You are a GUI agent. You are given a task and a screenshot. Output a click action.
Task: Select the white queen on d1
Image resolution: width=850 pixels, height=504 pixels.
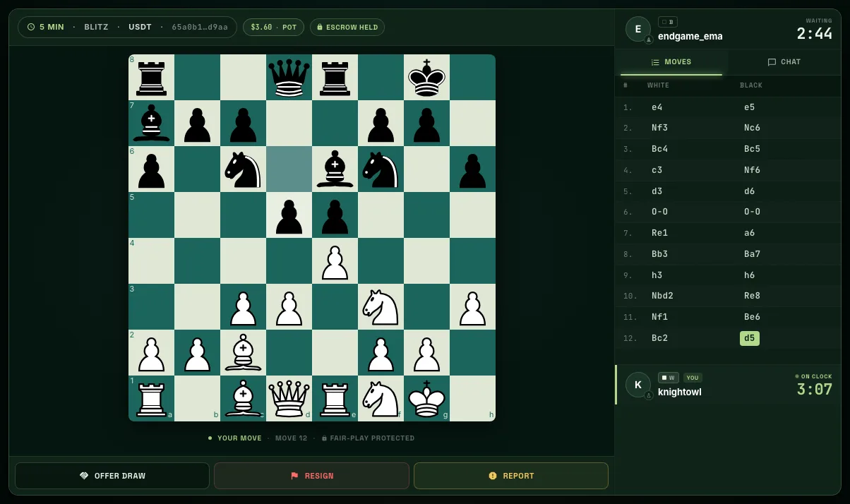289,399
